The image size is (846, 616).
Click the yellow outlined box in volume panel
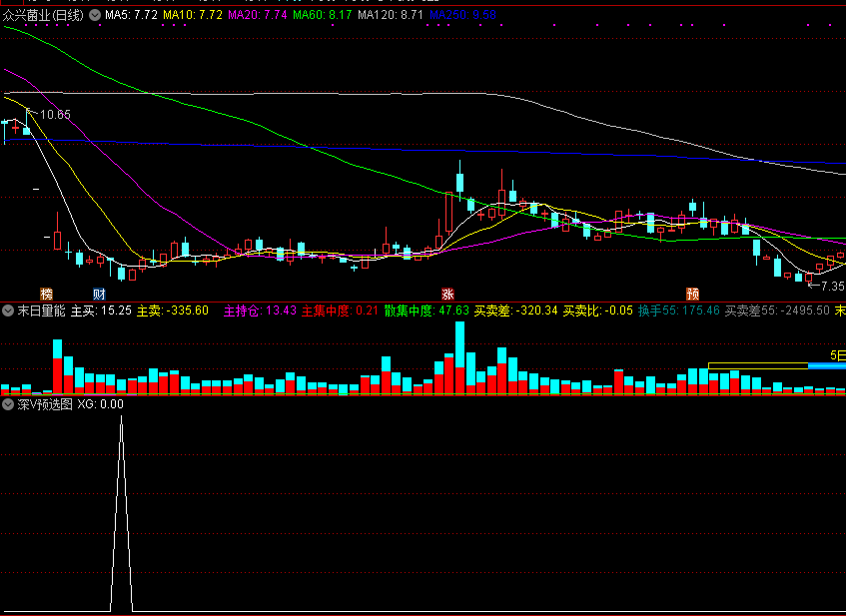[x=758, y=365]
